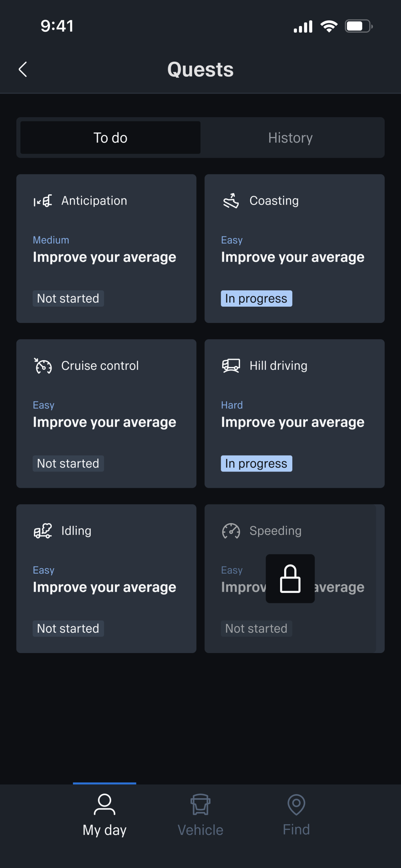Tap the Medium difficulty label
The height and width of the screenshot is (868, 401).
(51, 240)
